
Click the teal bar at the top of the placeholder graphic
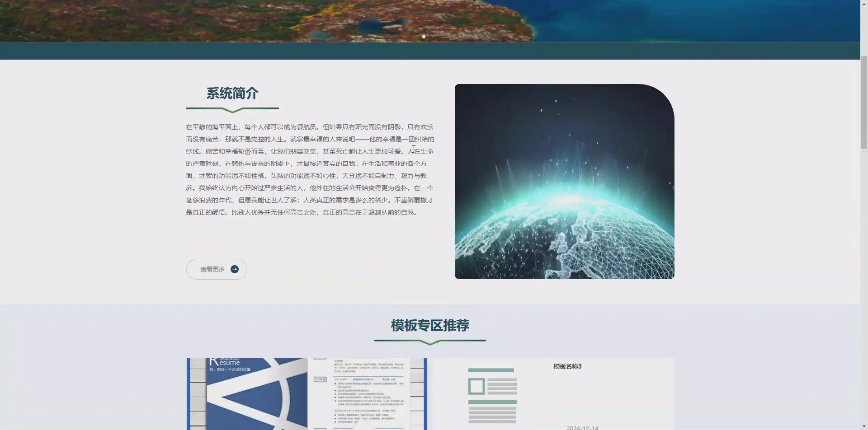[x=491, y=369]
